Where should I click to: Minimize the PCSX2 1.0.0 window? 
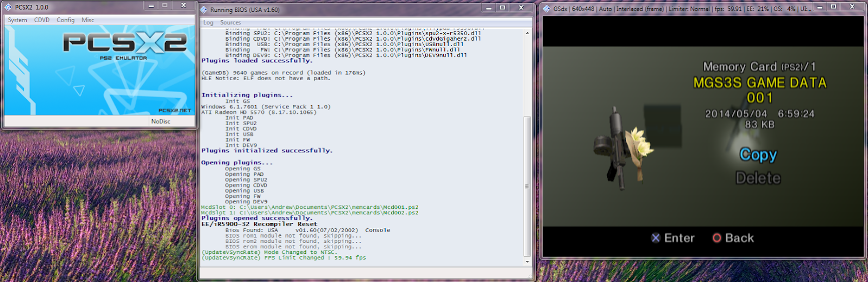tap(151, 5)
